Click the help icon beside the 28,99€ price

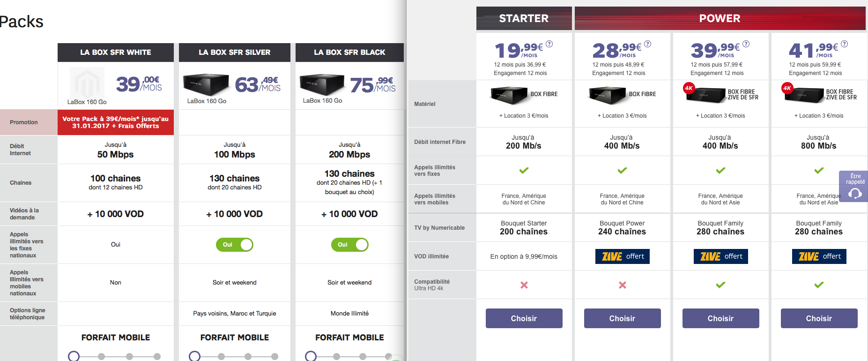click(x=648, y=44)
